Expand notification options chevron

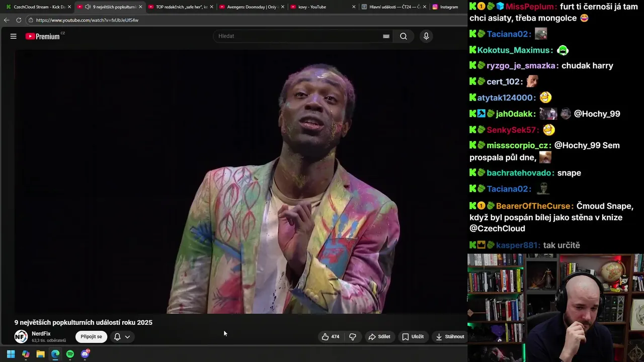pos(128,337)
